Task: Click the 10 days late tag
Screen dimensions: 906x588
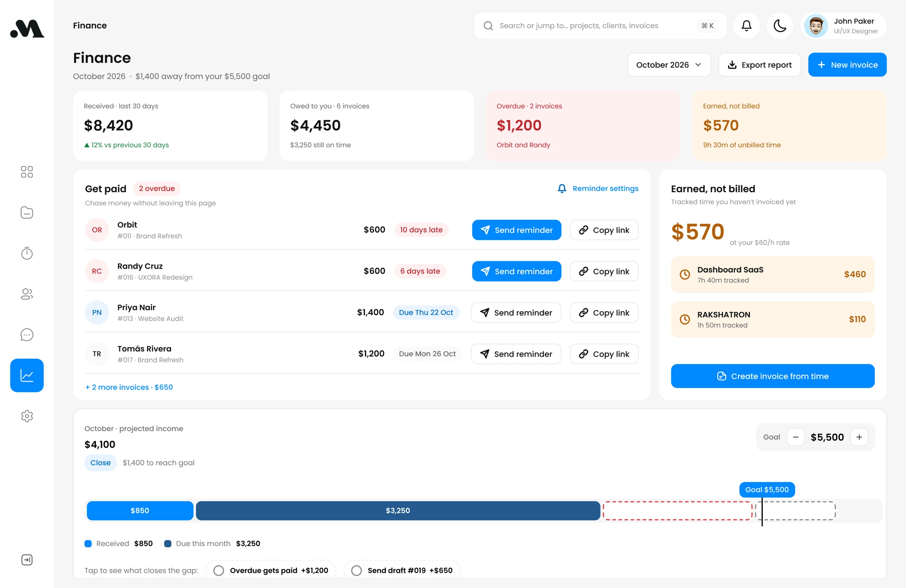Action: (421, 230)
